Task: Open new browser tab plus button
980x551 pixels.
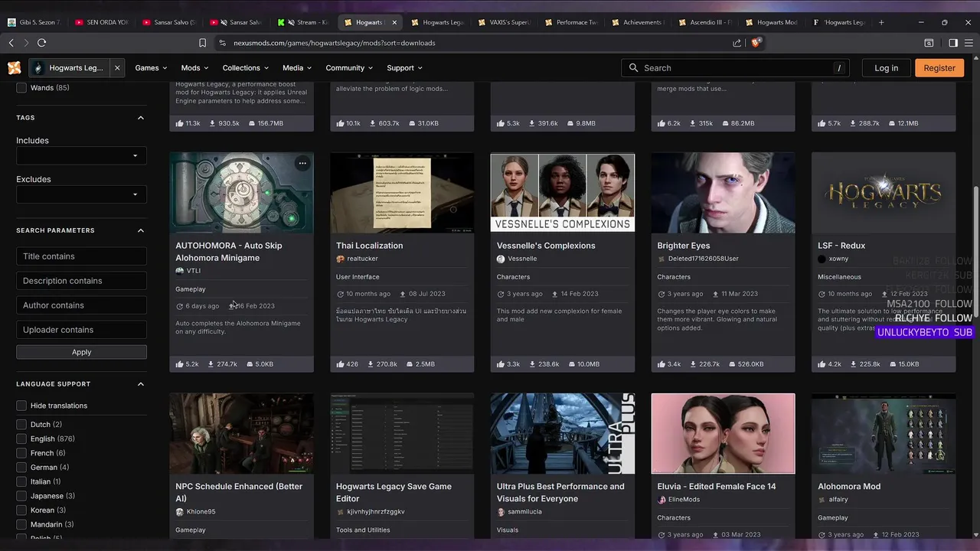Action: pos(881,22)
